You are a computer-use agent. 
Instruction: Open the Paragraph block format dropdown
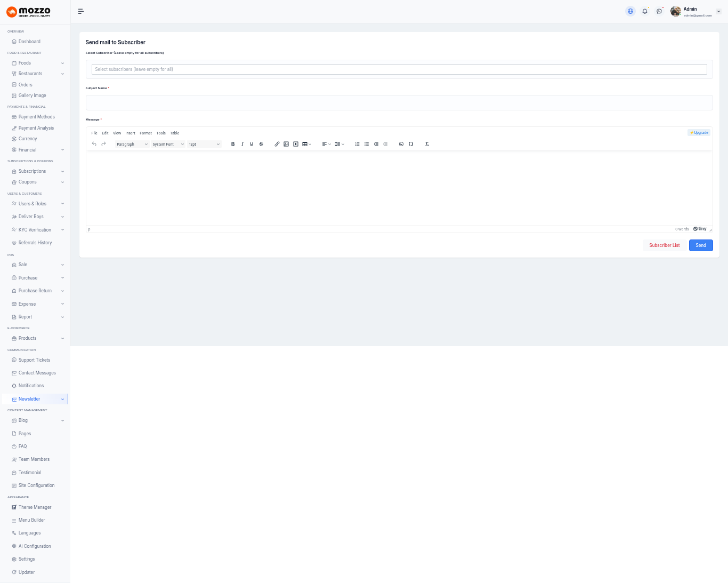[132, 144]
